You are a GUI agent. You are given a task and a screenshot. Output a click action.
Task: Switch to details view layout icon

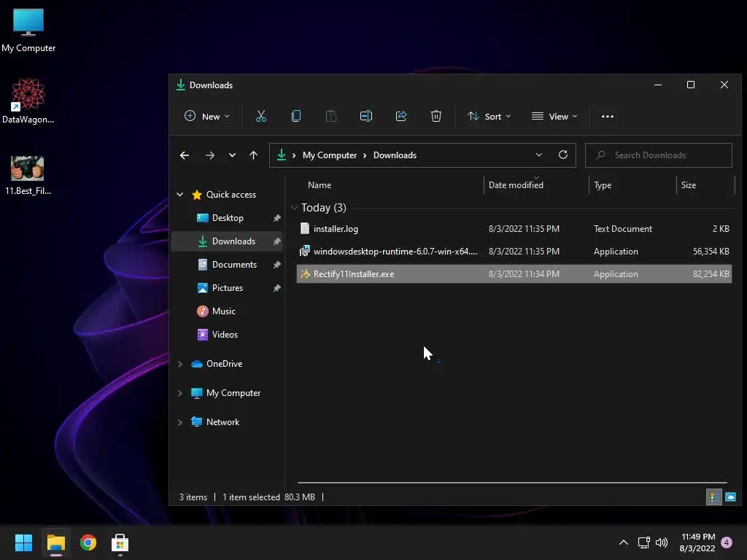click(x=713, y=497)
